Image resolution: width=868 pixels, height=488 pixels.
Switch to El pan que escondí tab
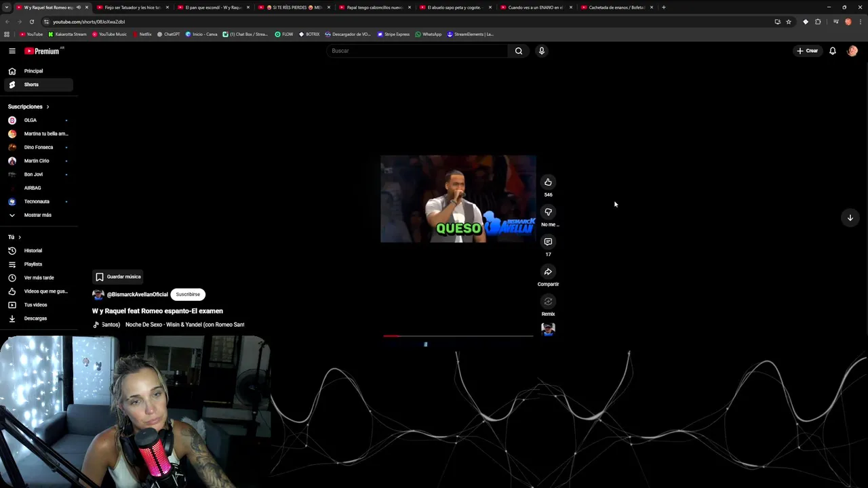click(x=213, y=7)
